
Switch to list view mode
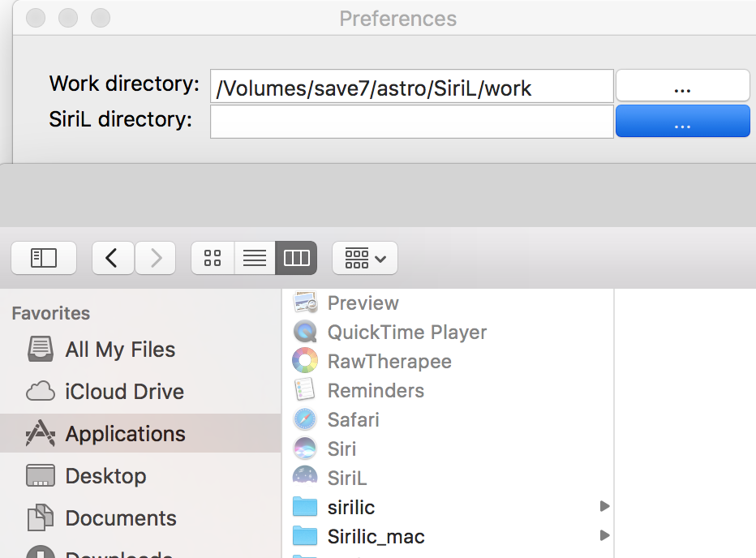point(255,258)
